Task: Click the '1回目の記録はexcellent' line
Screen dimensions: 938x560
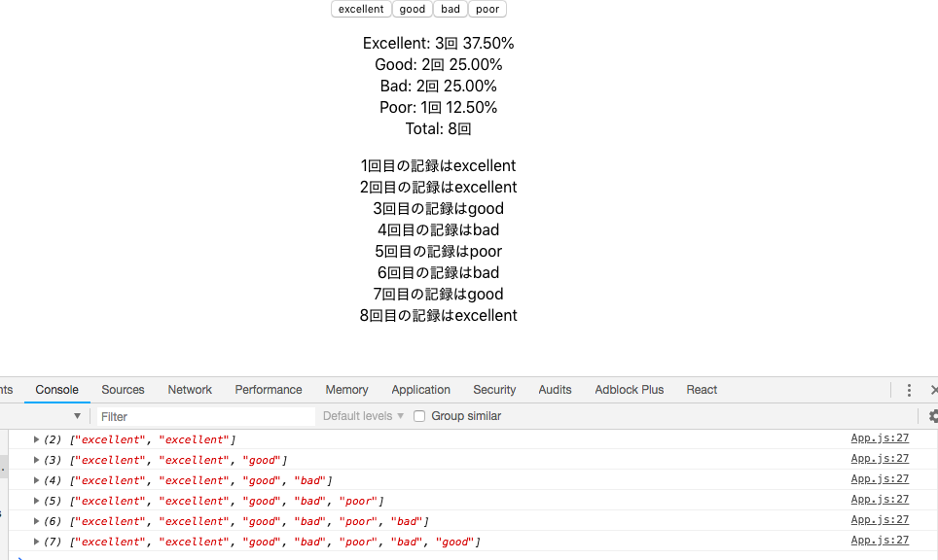Action: (x=439, y=165)
